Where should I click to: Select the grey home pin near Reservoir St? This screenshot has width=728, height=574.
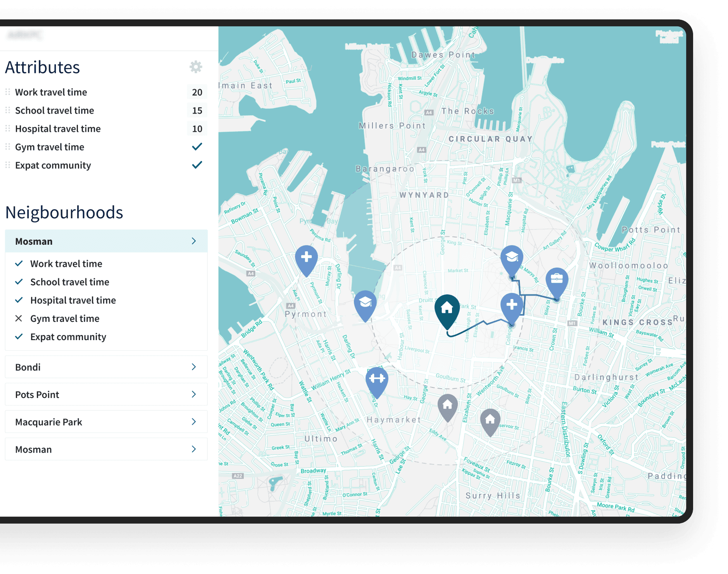(490, 422)
